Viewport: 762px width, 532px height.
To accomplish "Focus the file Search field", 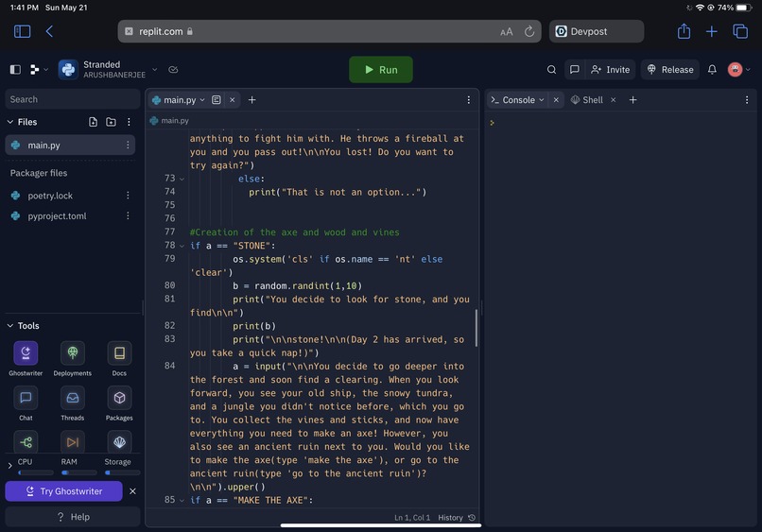I will point(73,99).
